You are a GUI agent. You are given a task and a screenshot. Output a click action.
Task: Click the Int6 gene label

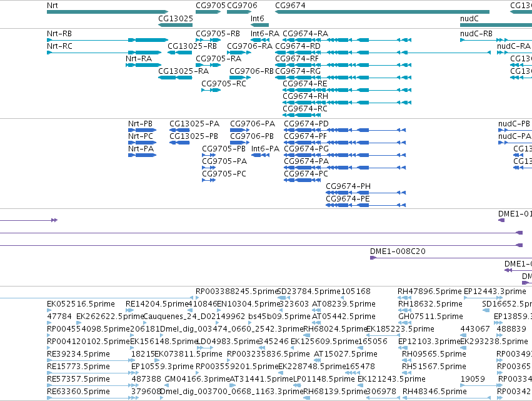(x=257, y=18)
